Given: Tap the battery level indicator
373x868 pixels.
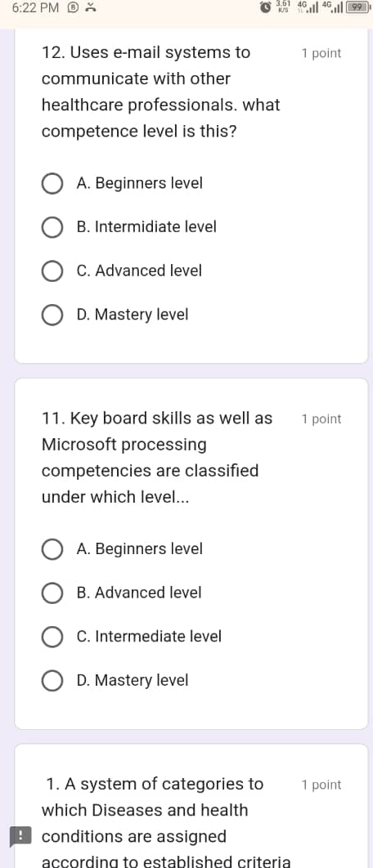Looking at the screenshot, I should [358, 7].
